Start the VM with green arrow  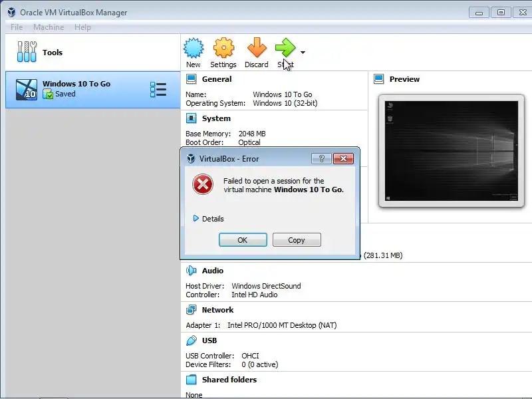pos(285,48)
